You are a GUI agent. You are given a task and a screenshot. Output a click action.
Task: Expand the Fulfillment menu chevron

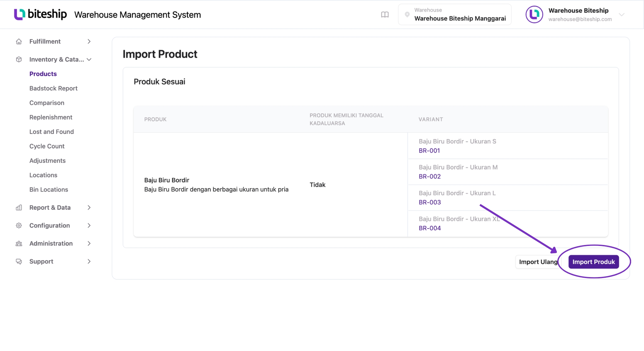(x=89, y=42)
